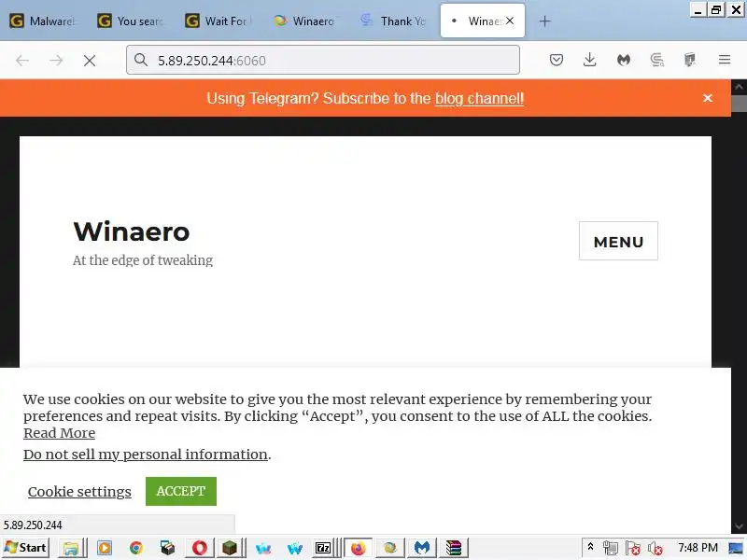Open Cookie settings
The height and width of the screenshot is (560, 747).
tap(79, 492)
